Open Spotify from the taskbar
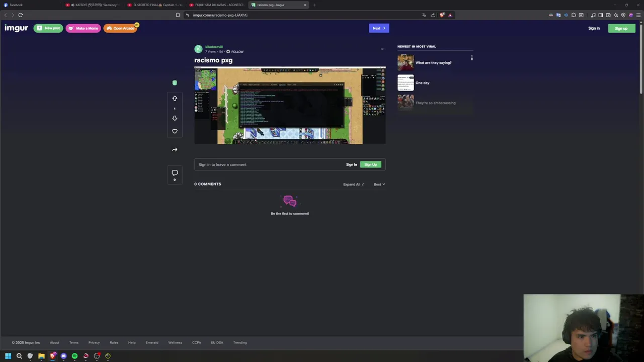644x362 pixels. point(74,356)
